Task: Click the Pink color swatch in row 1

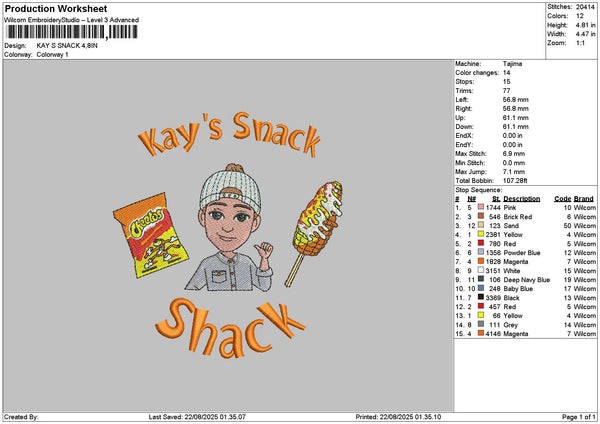Action: (x=481, y=207)
